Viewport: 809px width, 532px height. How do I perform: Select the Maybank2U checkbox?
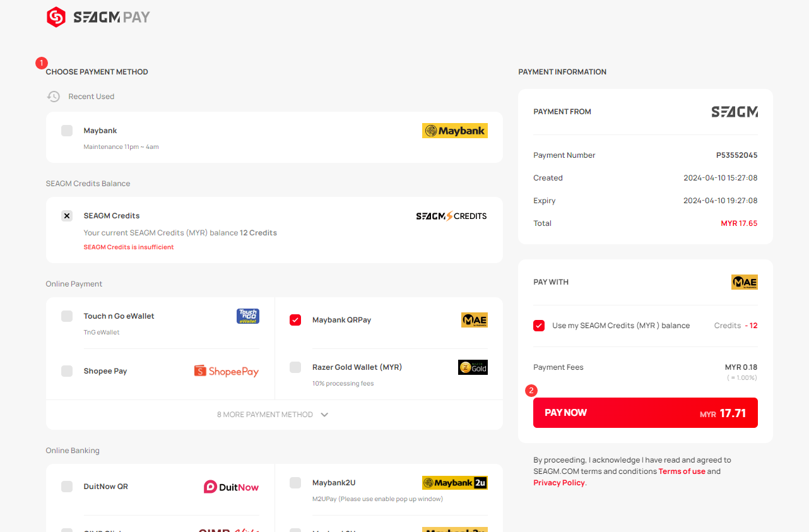[x=295, y=483]
